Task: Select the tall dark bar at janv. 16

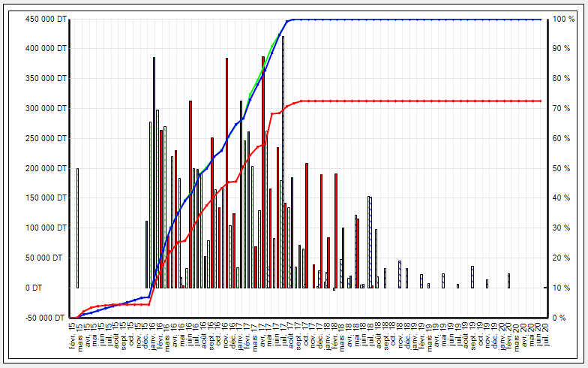Action: tap(154, 173)
